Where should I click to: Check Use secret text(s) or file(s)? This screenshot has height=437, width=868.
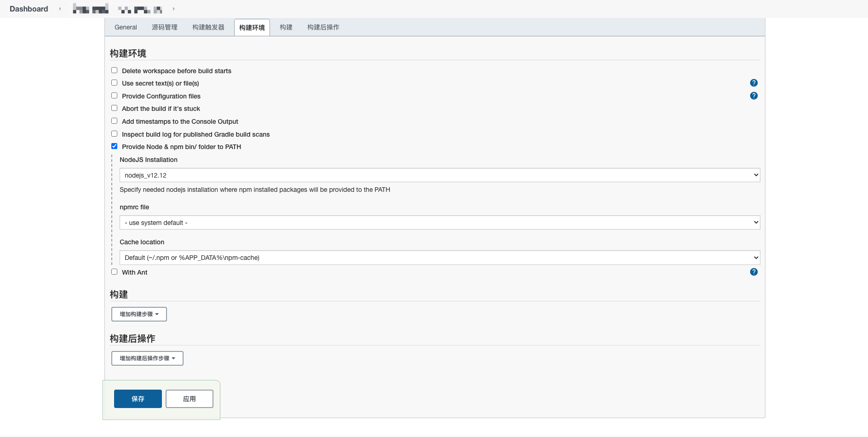click(114, 83)
